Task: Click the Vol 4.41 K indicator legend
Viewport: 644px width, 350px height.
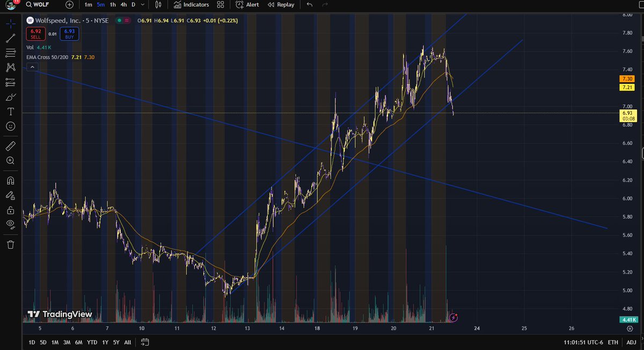Action: click(39, 48)
